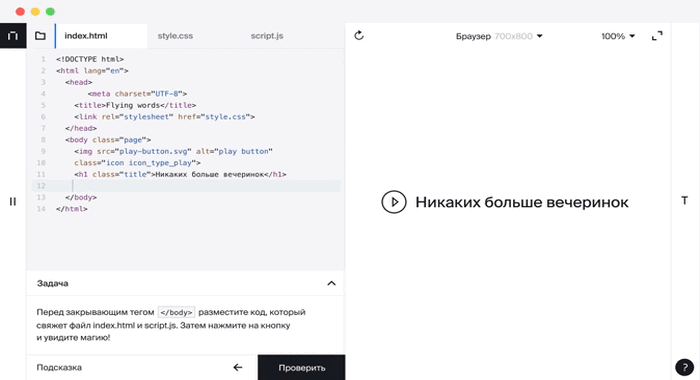Open the script.js tab
This screenshot has width=700, height=380.
267,36
